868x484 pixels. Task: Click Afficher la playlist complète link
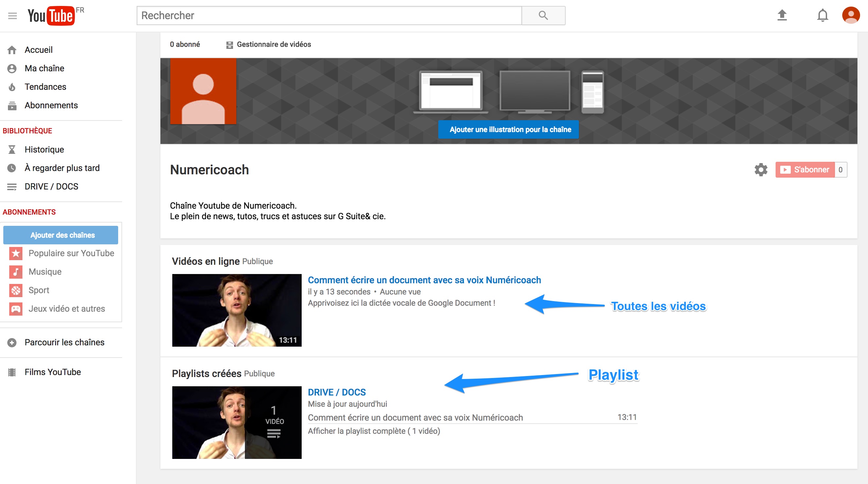coord(374,432)
